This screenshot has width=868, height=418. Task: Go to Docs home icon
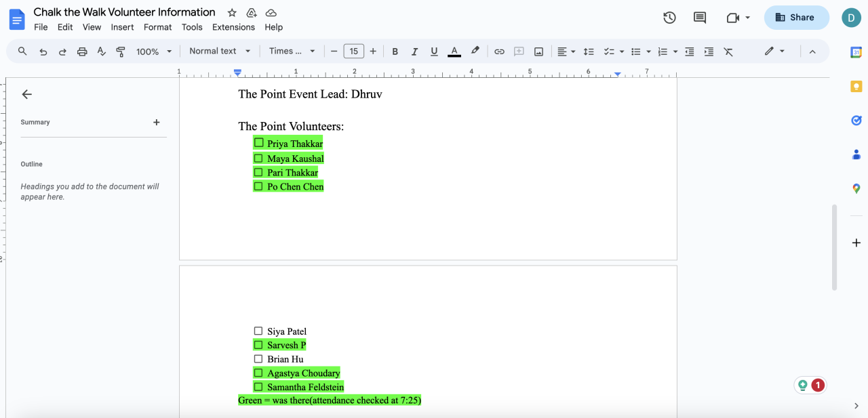pos(17,19)
